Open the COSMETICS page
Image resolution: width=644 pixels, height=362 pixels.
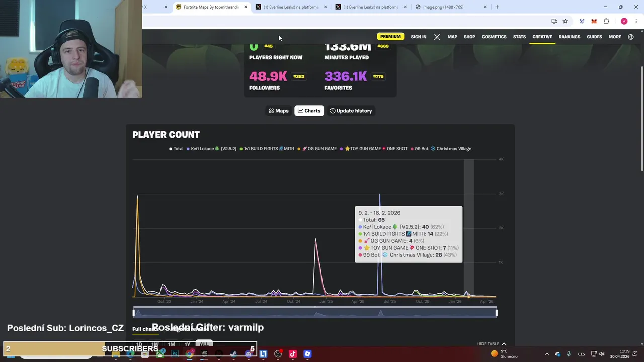(x=494, y=37)
